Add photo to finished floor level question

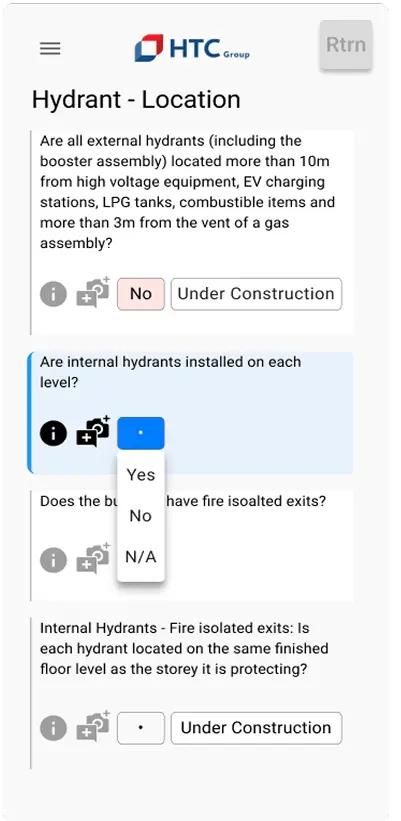point(94,726)
